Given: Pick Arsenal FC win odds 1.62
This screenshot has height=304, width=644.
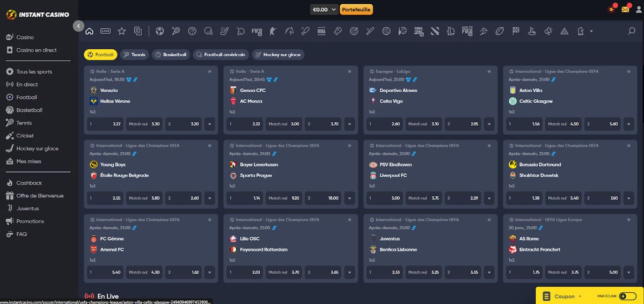Looking at the screenshot, I should (184, 272).
